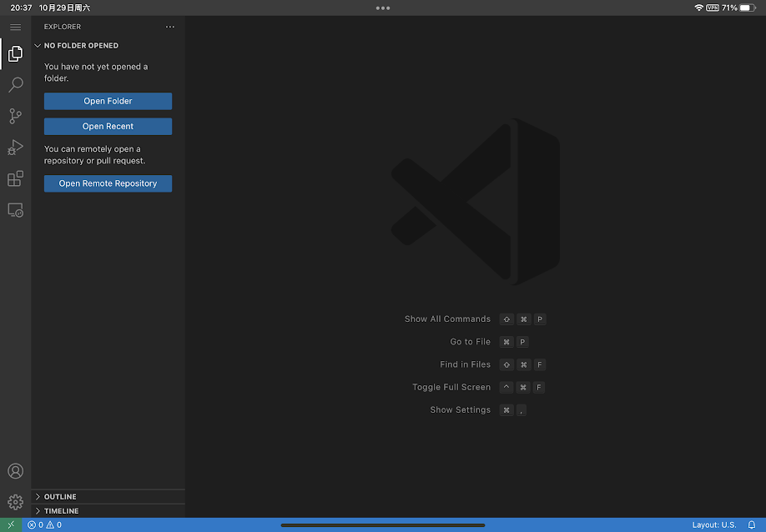This screenshot has width=766, height=532.
Task: Click the Open Folder button
Action: click(108, 101)
